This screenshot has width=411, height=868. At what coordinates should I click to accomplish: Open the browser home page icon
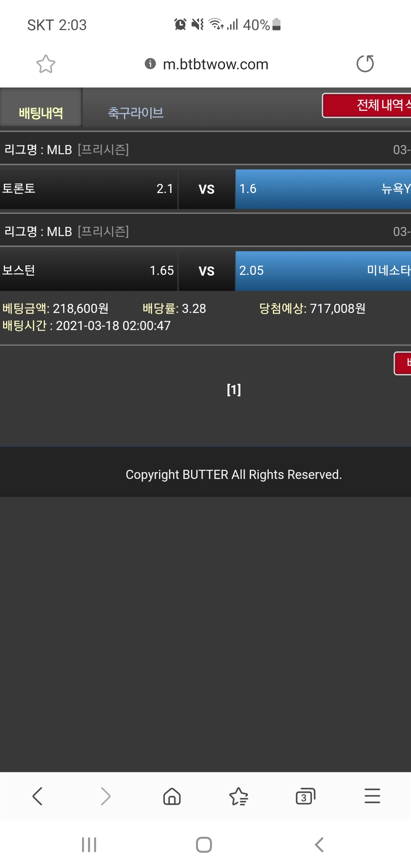point(172,796)
